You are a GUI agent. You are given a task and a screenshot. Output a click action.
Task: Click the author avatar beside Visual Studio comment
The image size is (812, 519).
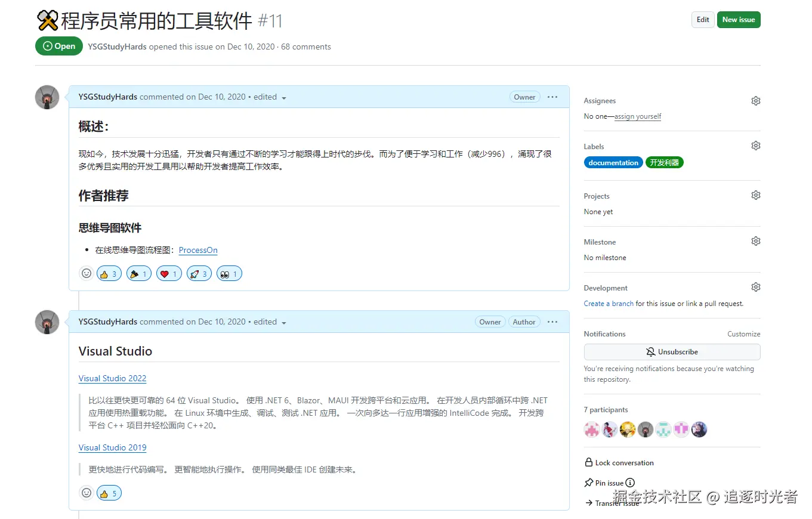coord(47,322)
